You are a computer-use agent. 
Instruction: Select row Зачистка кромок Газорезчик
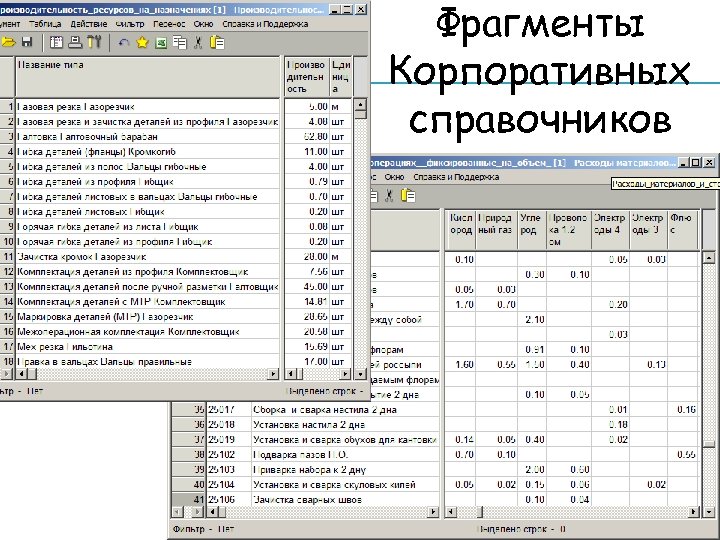pos(147,257)
